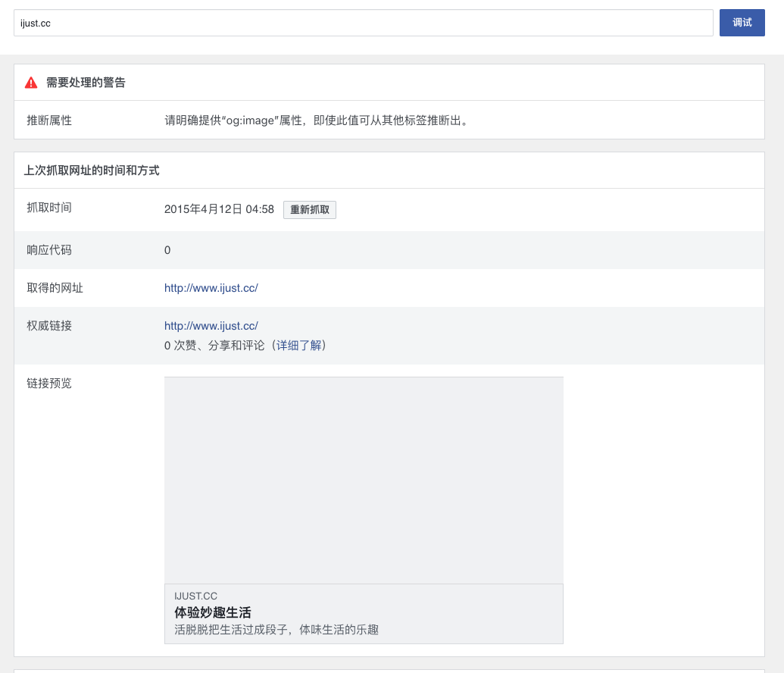The image size is (784, 673).
Task: Open the canonical link http://www.ijust.cc/
Action: 212,325
